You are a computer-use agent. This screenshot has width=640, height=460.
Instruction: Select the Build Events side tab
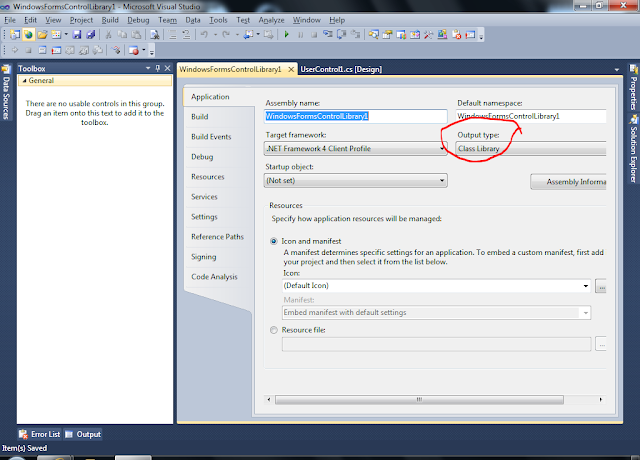pos(211,137)
